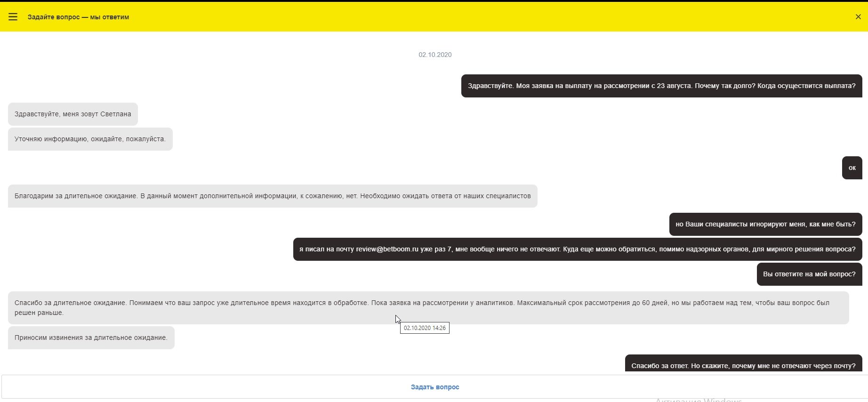868x402 pixels.
Task: Select the reply starting "Благодарим за длительное ожидание"
Action: coord(273,196)
